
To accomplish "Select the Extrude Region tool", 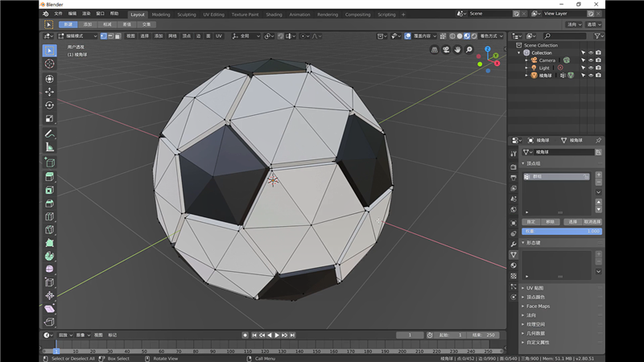I will point(50,176).
